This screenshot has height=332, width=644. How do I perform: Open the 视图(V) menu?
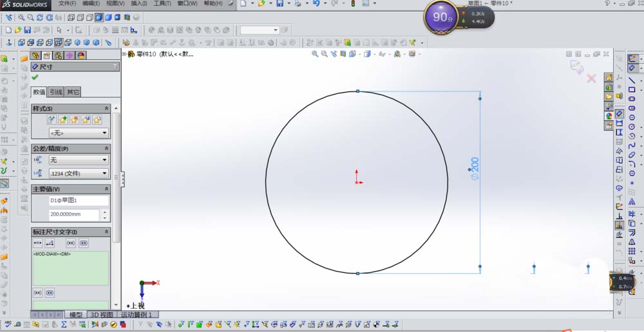[115, 3]
